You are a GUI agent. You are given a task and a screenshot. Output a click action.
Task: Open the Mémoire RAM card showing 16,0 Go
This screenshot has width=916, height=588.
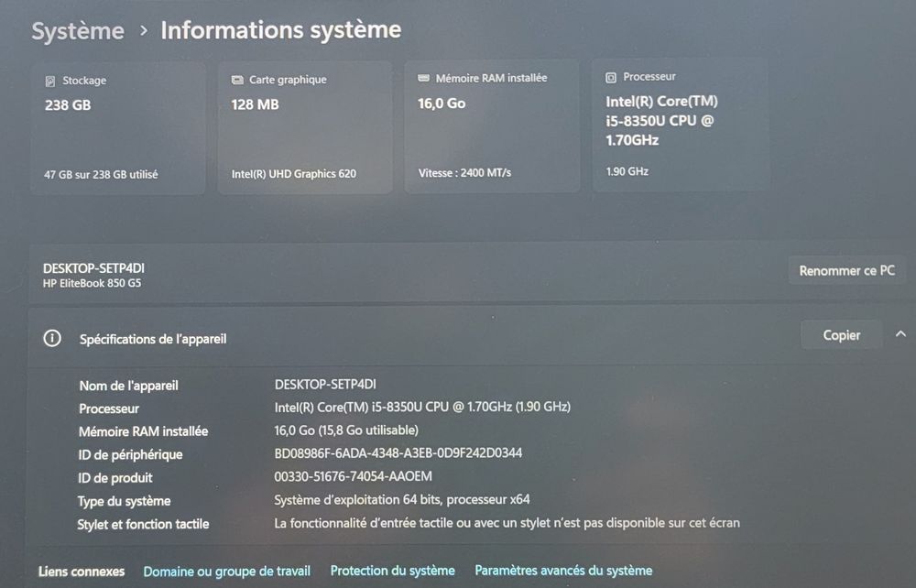click(x=492, y=126)
